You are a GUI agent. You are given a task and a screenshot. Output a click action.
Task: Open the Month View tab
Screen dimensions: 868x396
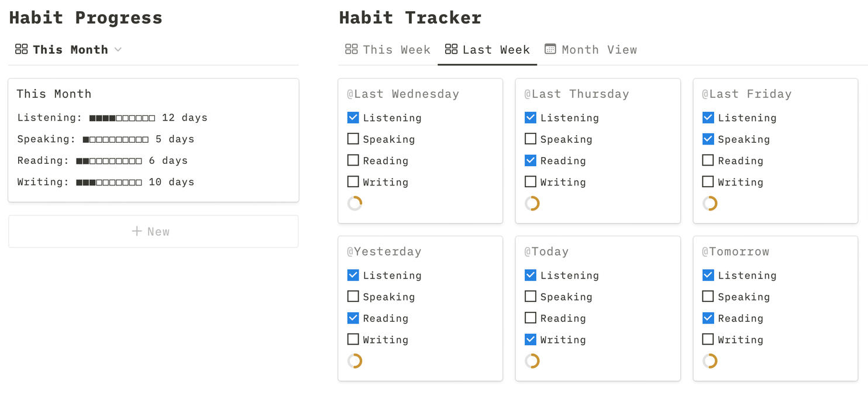tap(591, 50)
